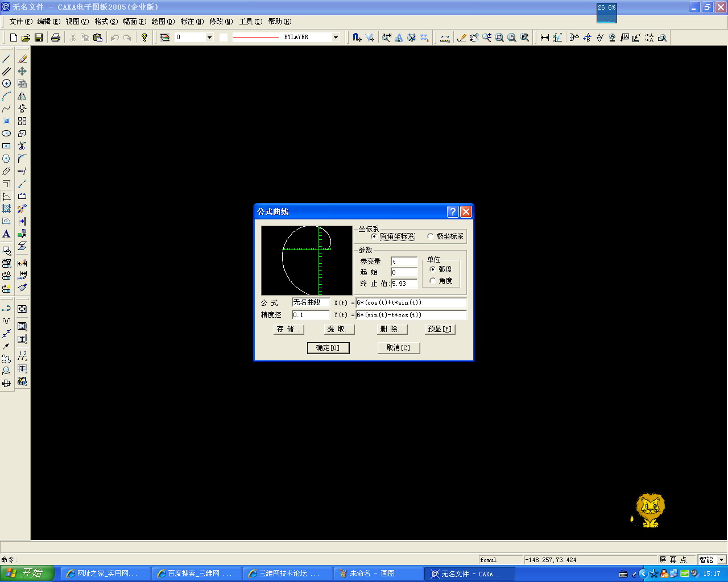Open the 工具 menu

pos(251,22)
